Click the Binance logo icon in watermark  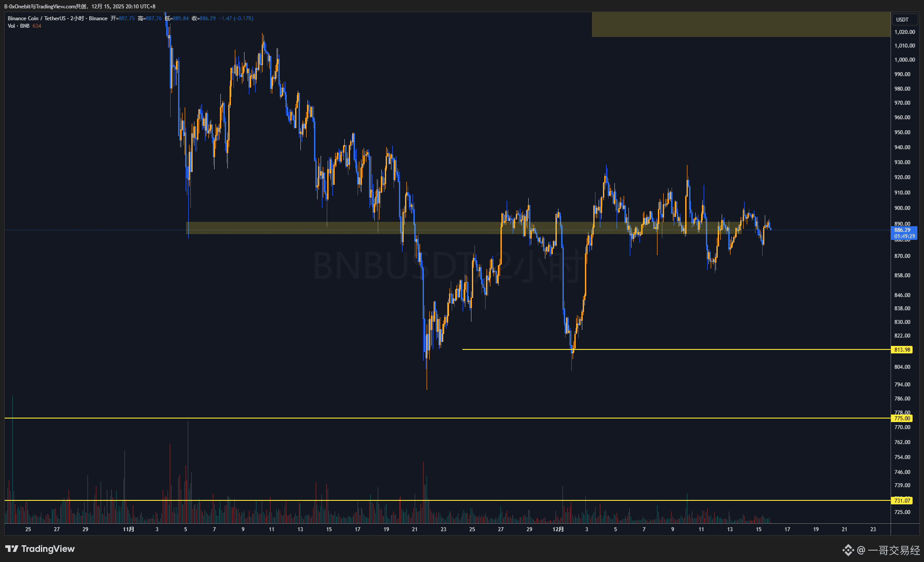[x=848, y=550]
